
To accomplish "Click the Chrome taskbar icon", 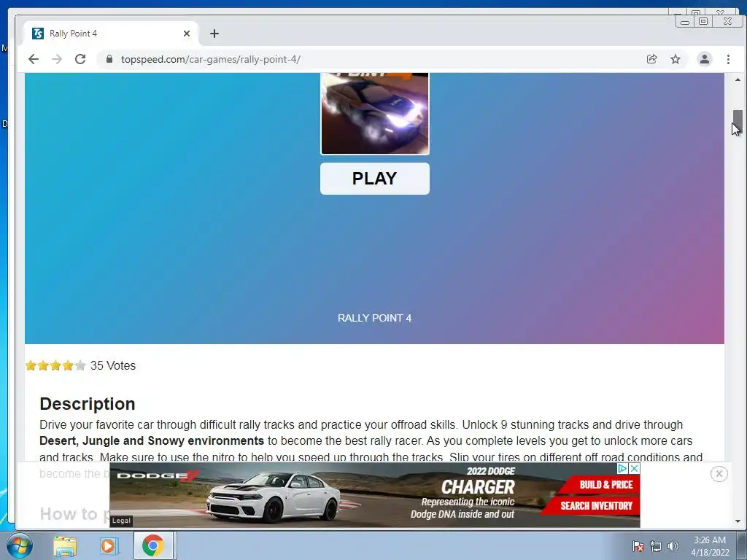I will (153, 545).
